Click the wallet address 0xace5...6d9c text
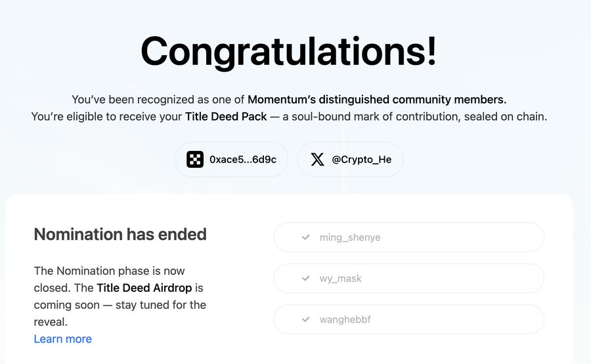591x364 pixels. (x=242, y=159)
